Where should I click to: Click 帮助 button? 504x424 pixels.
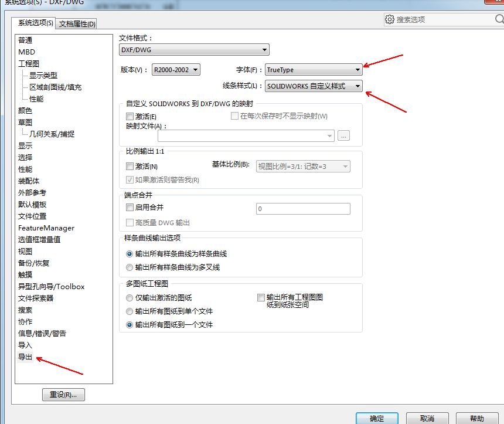click(x=477, y=419)
